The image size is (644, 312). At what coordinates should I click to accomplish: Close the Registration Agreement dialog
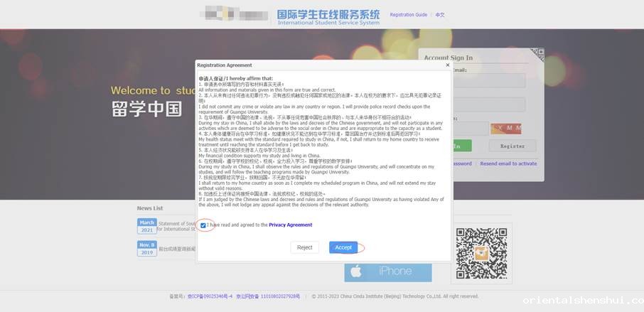[447, 65]
